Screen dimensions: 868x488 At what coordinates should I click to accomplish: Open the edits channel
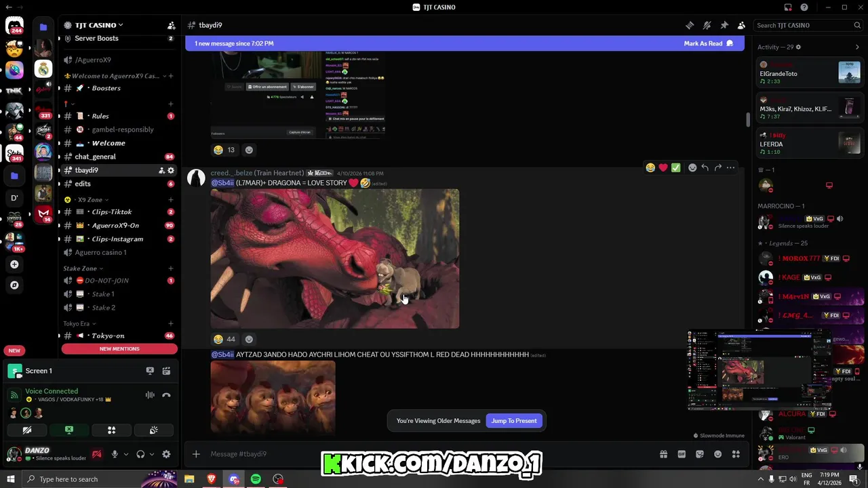coord(119,184)
